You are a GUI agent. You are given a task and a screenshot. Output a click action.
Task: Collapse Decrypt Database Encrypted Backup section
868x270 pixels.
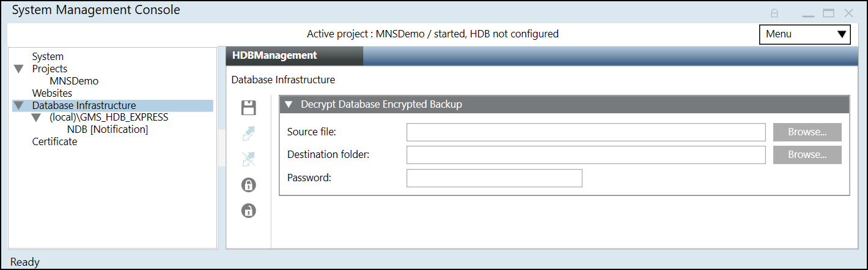[289, 105]
